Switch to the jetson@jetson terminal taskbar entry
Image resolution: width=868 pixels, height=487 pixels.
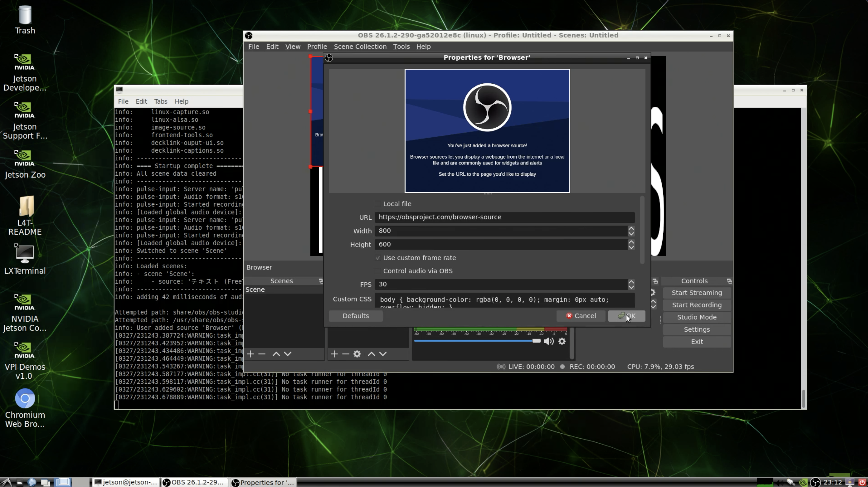coord(126,482)
